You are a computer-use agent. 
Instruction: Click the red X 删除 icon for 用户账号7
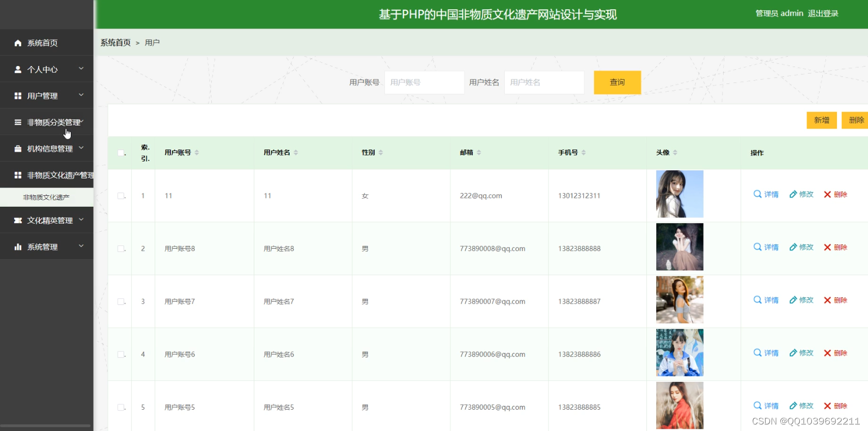tap(827, 300)
